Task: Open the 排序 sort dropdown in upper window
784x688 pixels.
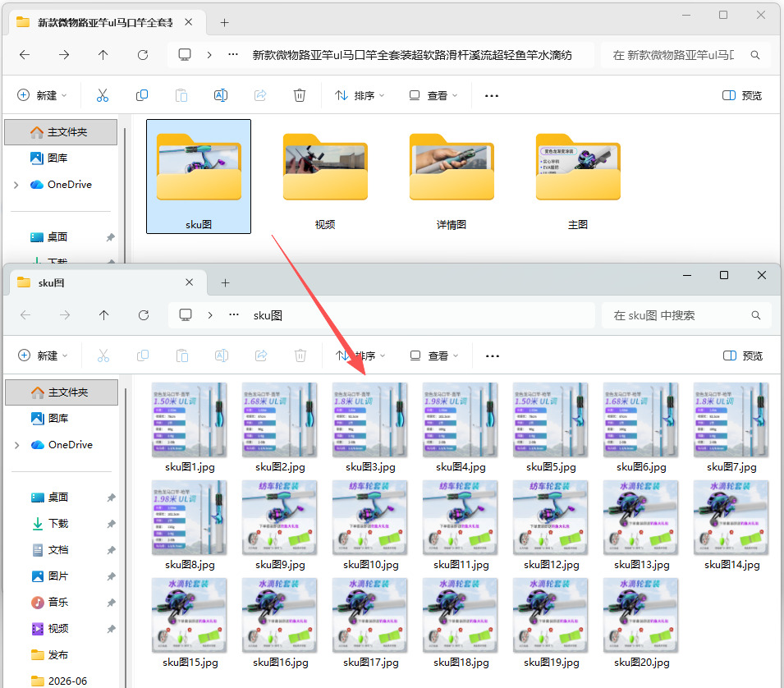Action: 360,95
